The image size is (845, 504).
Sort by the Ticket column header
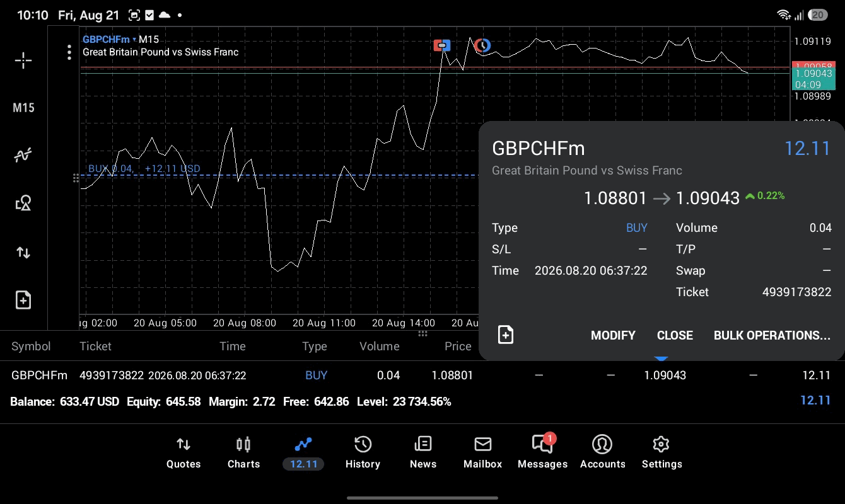[x=95, y=346]
